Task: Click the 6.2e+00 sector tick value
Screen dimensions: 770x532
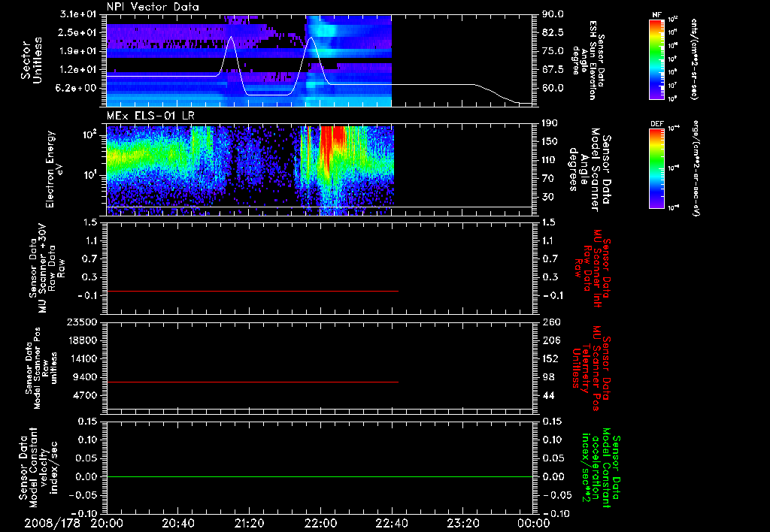Action: (77, 89)
